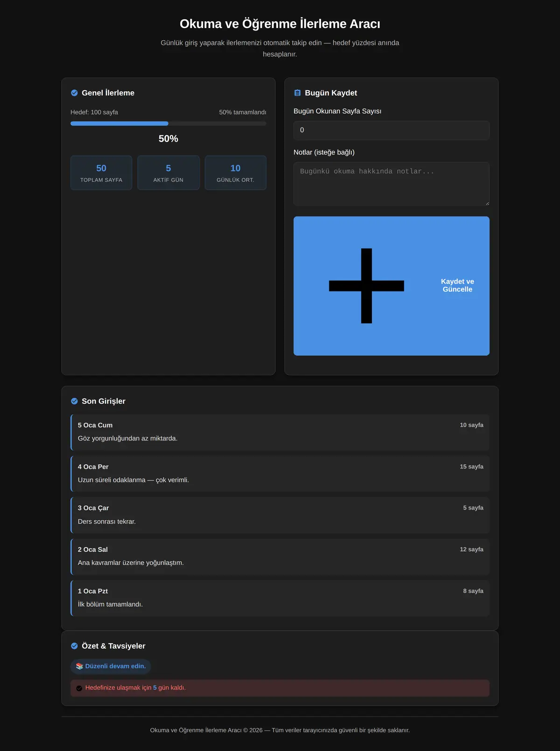Viewport: 560px width, 751px height.
Task: Click the page title "Okuma ve Öğrenme İlerleme Aracı"
Action: (x=280, y=24)
